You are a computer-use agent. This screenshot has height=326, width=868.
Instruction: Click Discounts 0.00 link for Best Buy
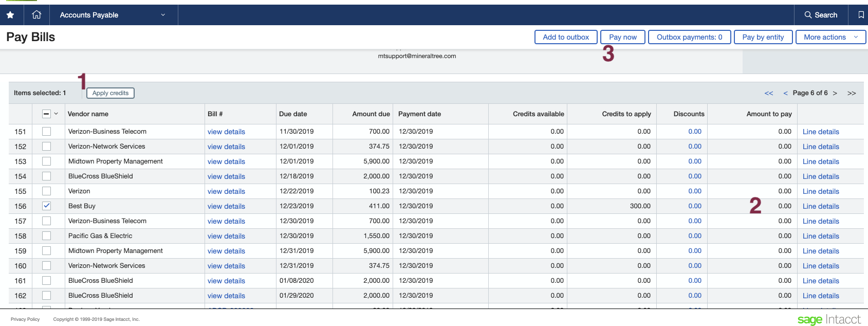pyautogui.click(x=695, y=206)
